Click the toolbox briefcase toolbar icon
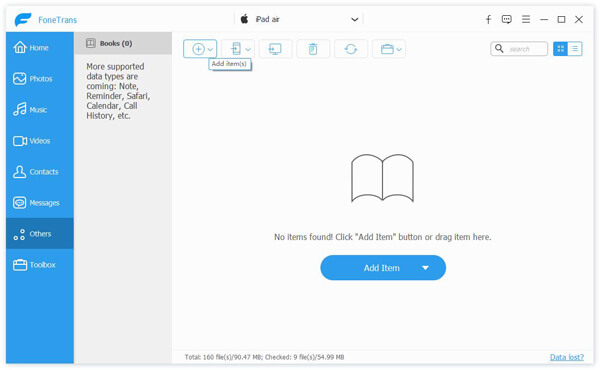 tap(387, 49)
